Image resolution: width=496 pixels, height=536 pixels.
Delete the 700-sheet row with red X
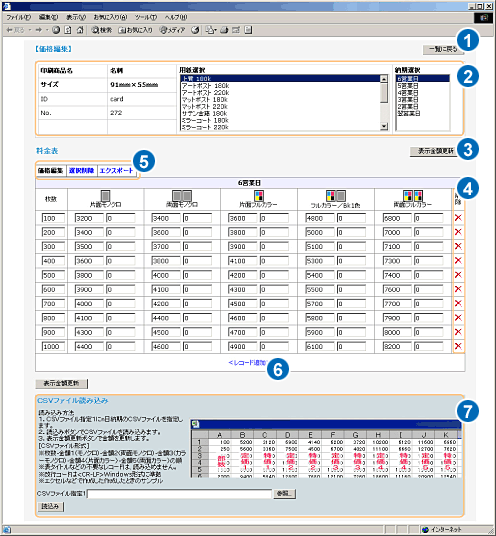pos(458,303)
